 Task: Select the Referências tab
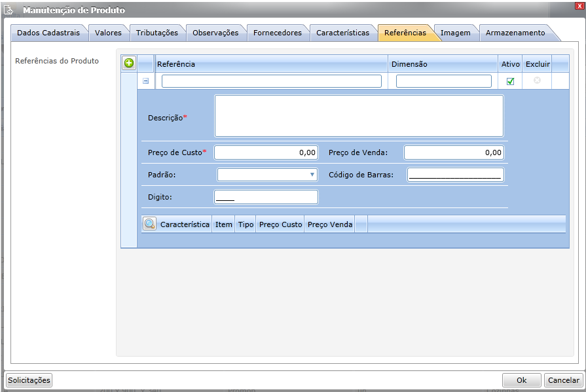[405, 33]
